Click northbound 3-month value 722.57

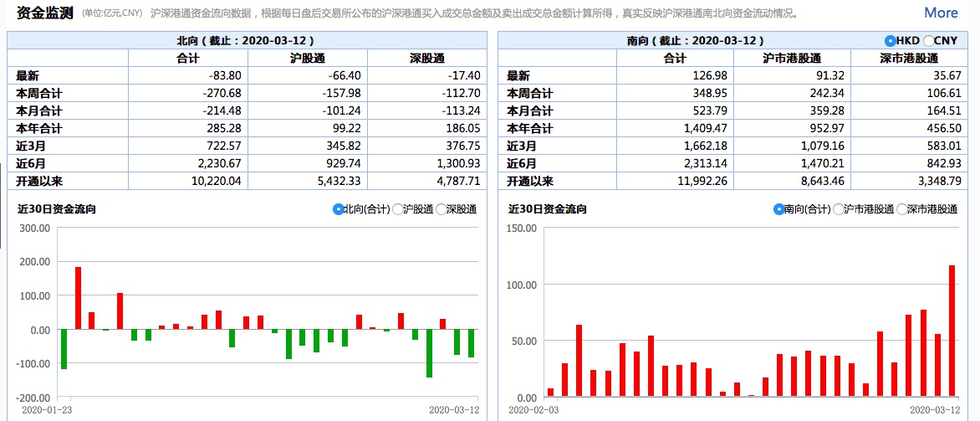click(225, 146)
